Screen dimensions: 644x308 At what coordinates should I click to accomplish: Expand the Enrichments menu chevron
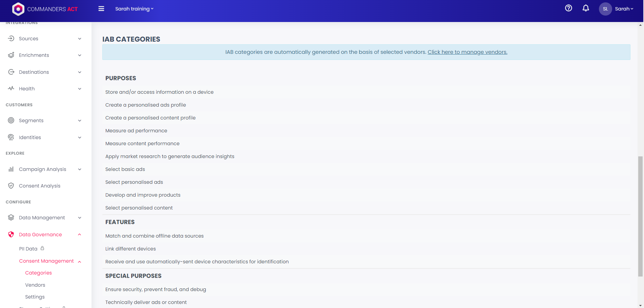point(80,55)
